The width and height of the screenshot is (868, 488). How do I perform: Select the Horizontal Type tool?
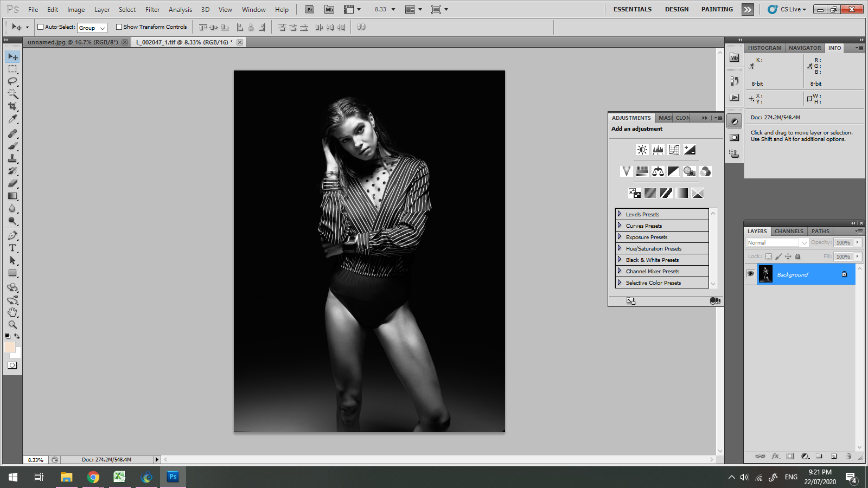click(12, 248)
